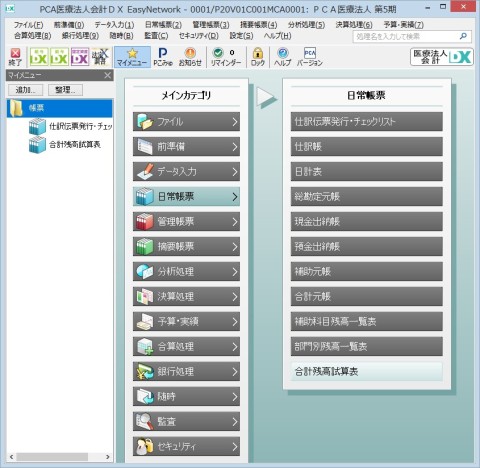
Task: Click the ロック padlock icon
Action: tap(258, 57)
